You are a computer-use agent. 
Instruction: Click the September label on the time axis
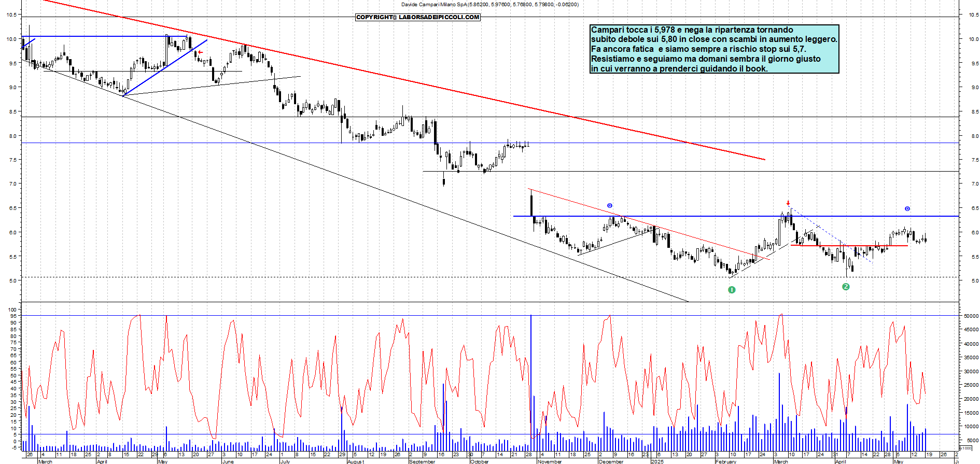click(x=422, y=461)
